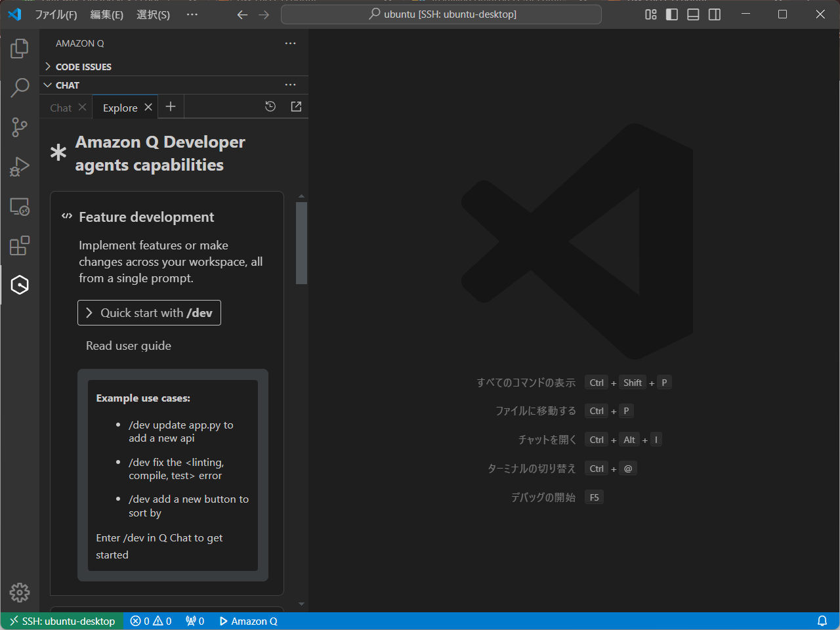840x630 pixels.
Task: Click 'Enter /dev in Q Chat to get started'
Action: tap(159, 546)
